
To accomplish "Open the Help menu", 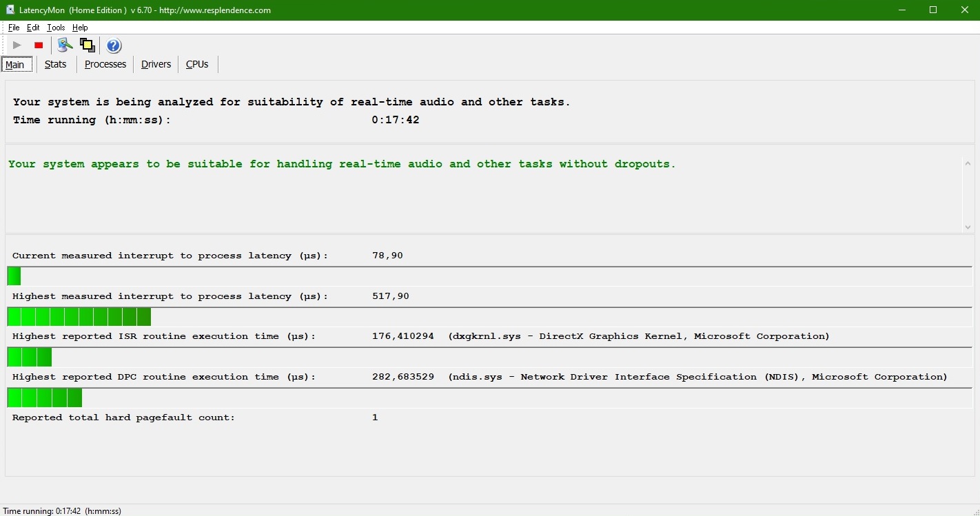I will click(80, 28).
